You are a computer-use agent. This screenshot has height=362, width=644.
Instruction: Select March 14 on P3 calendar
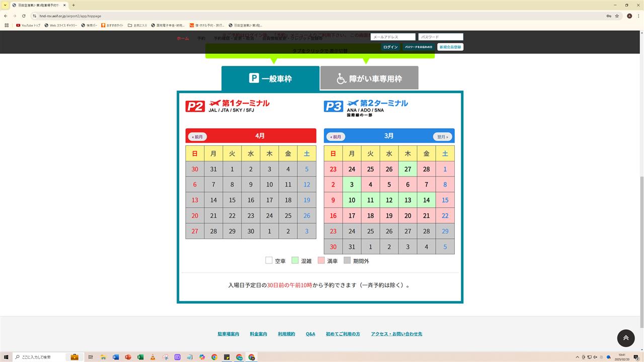(x=426, y=200)
